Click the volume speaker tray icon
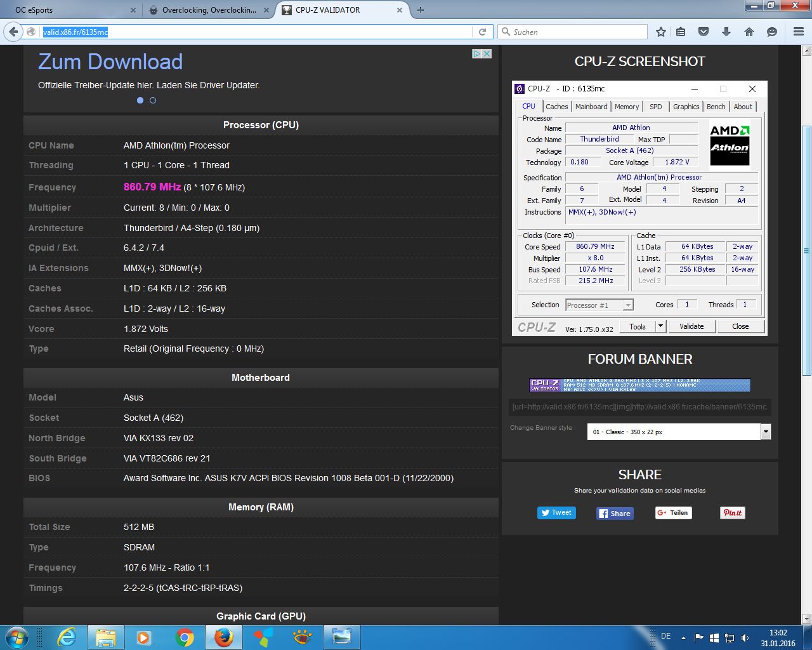This screenshot has width=812, height=650. click(745, 638)
